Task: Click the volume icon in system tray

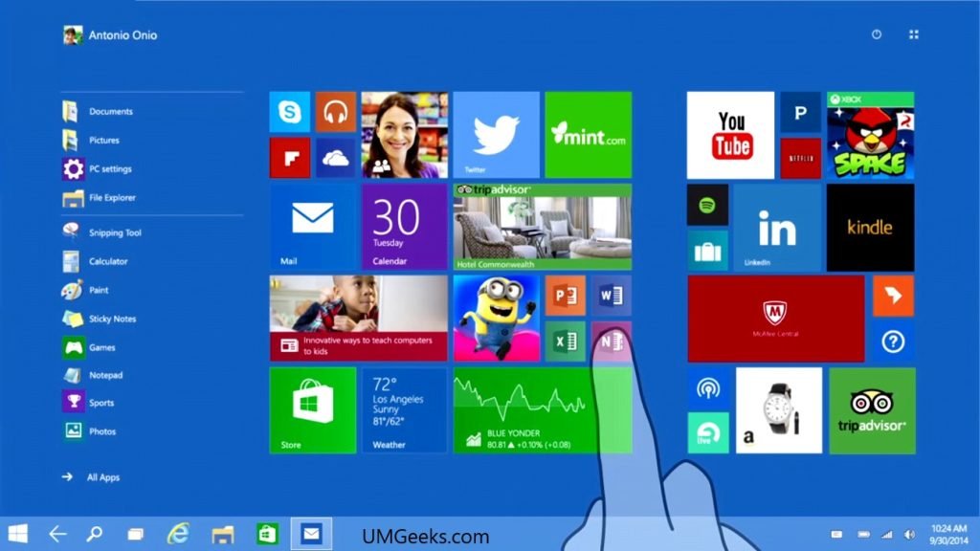Action: pos(908,534)
